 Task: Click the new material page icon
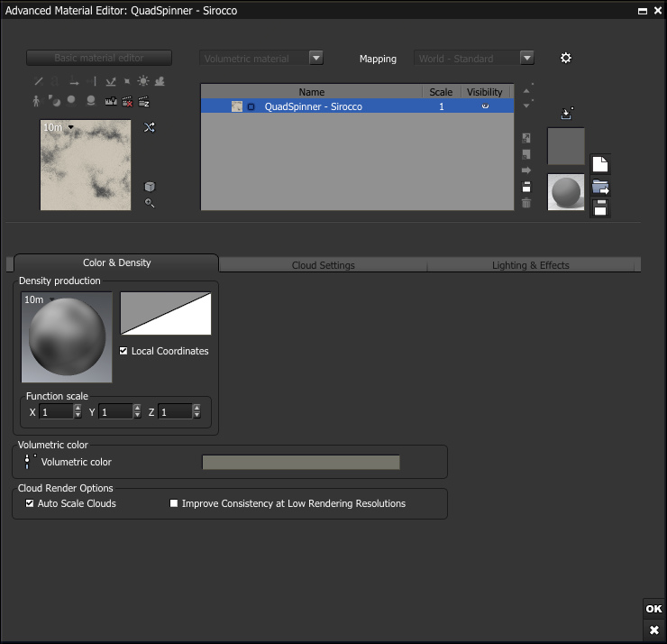(600, 164)
